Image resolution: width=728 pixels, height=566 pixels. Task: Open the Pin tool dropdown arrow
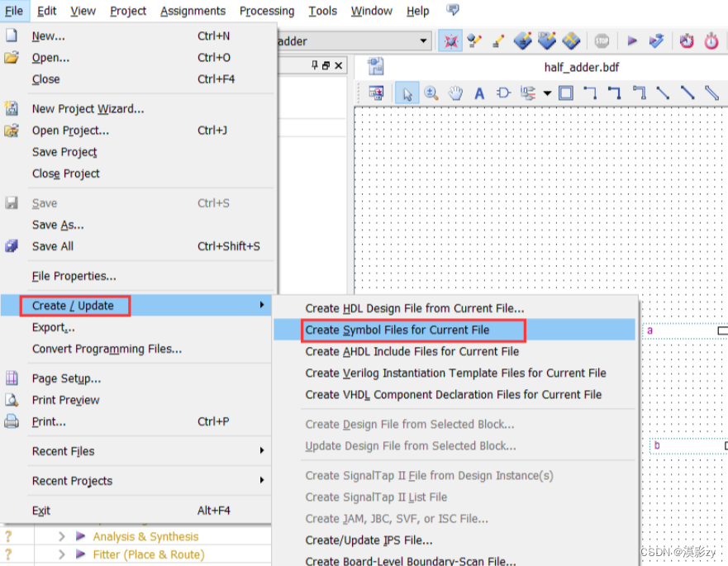point(547,93)
